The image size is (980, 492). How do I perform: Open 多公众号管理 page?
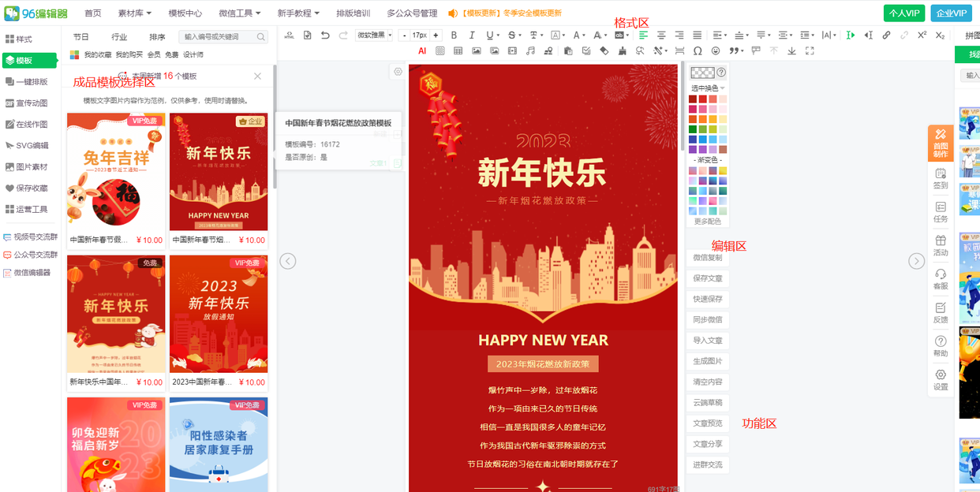[x=412, y=13]
